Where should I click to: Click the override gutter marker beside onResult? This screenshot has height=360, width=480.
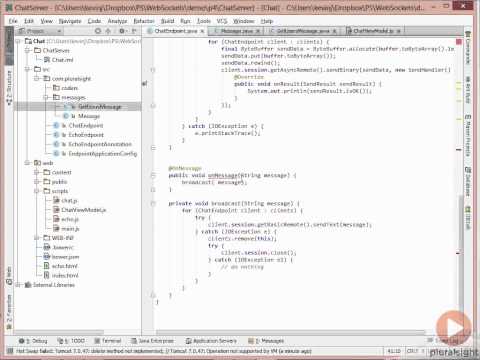pyautogui.click(x=145, y=84)
